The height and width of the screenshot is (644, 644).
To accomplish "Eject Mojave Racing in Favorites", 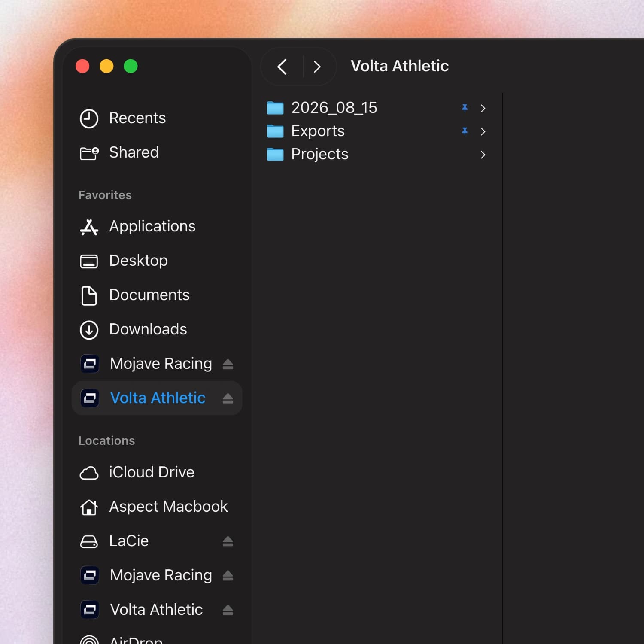I will click(x=228, y=364).
